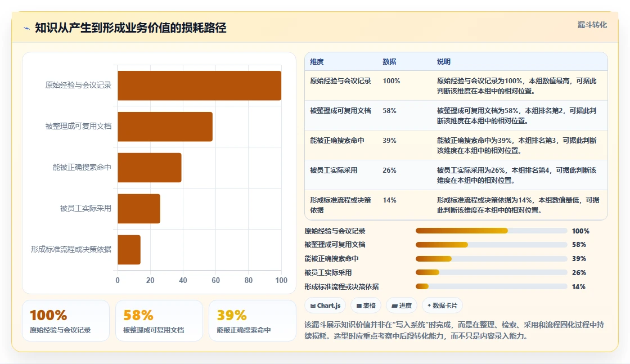Click 形成标准流程或决策依据 14% progress bar
This screenshot has height=364, width=630.
[492, 286]
